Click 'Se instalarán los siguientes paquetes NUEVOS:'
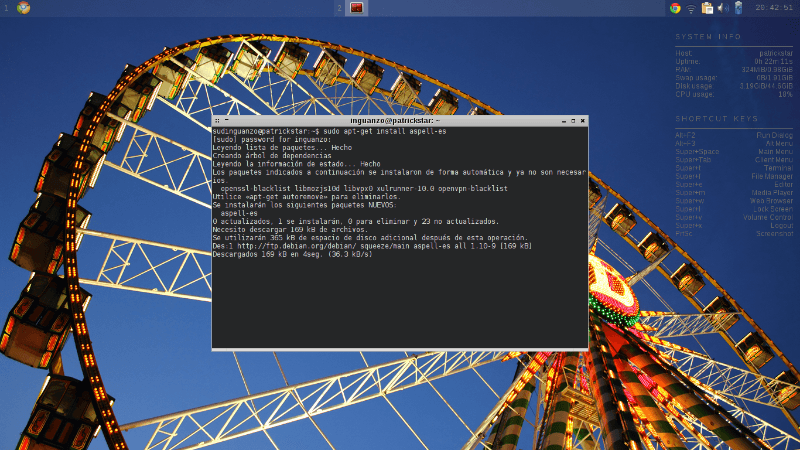 coord(305,205)
